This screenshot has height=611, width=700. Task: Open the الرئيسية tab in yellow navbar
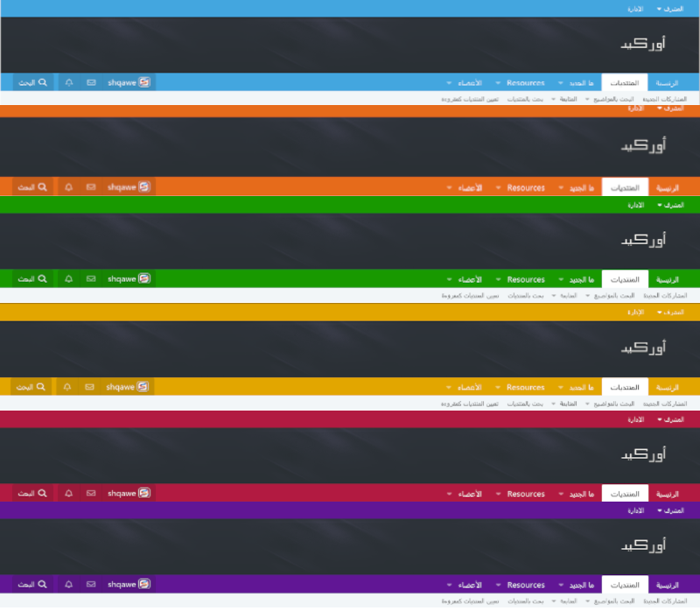pyautogui.click(x=668, y=387)
